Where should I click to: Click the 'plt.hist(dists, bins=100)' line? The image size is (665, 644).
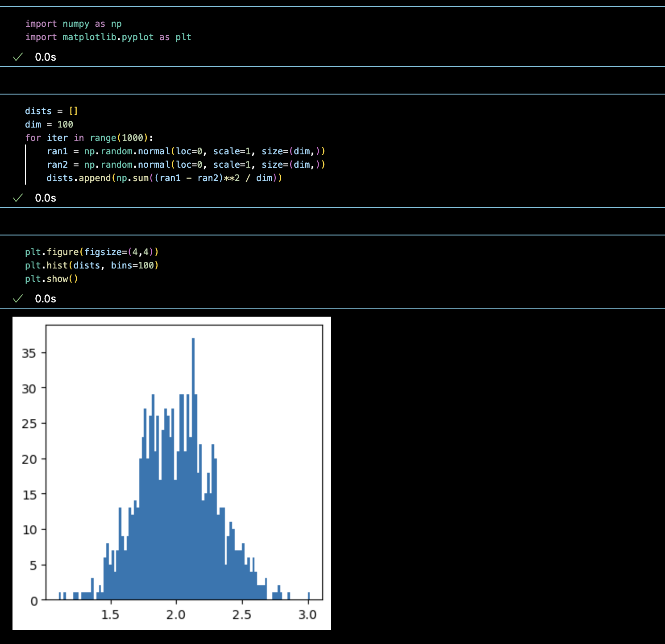pos(92,265)
